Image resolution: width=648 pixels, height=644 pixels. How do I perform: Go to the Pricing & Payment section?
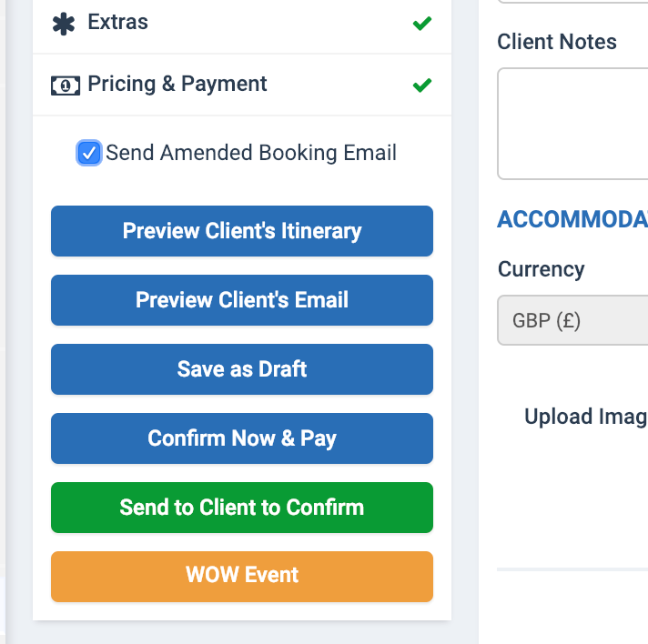click(x=177, y=85)
